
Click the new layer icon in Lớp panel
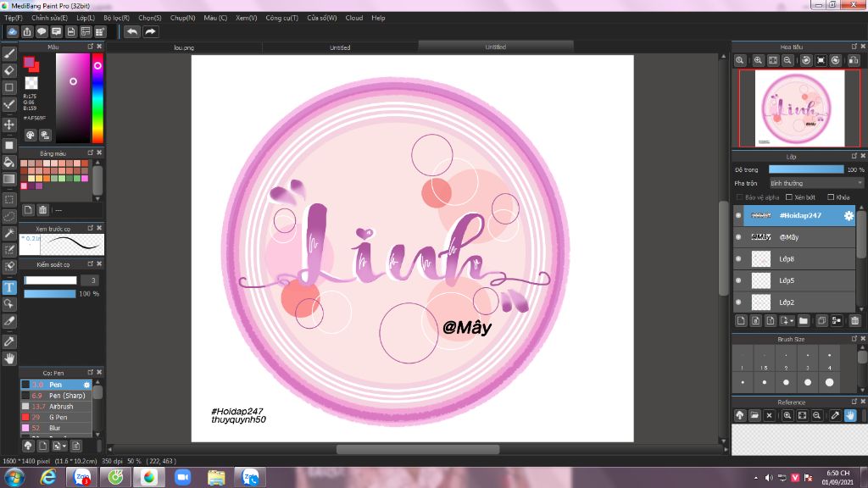741,321
